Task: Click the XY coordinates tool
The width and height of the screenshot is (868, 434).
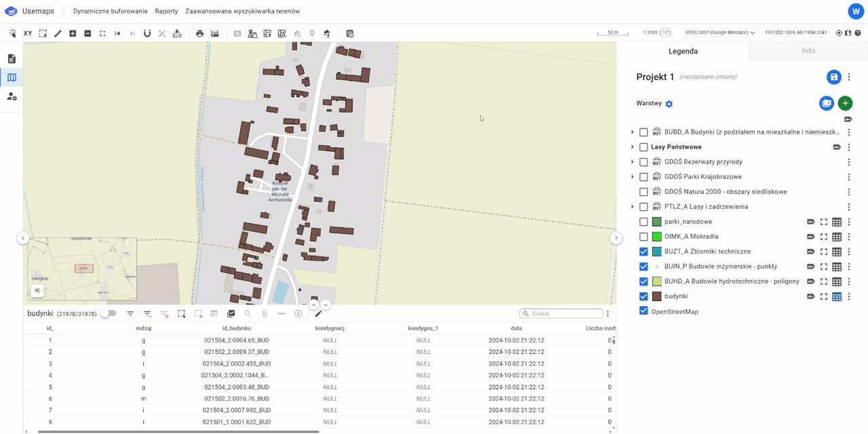Action: (28, 33)
